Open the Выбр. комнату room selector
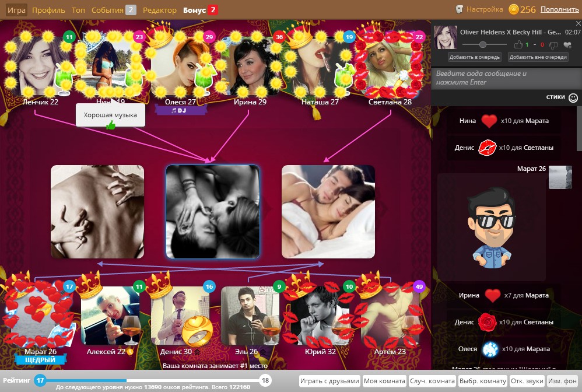 pyautogui.click(x=482, y=381)
